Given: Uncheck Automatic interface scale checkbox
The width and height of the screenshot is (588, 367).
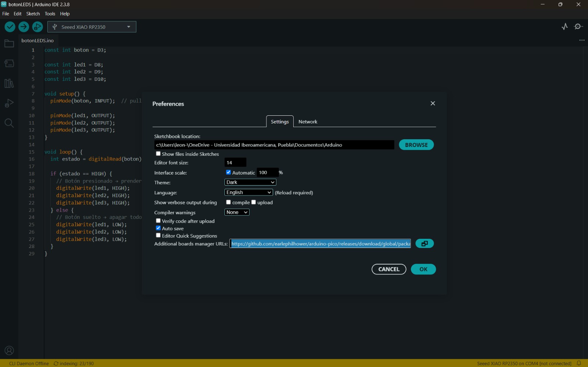Looking at the screenshot, I should pyautogui.click(x=228, y=172).
